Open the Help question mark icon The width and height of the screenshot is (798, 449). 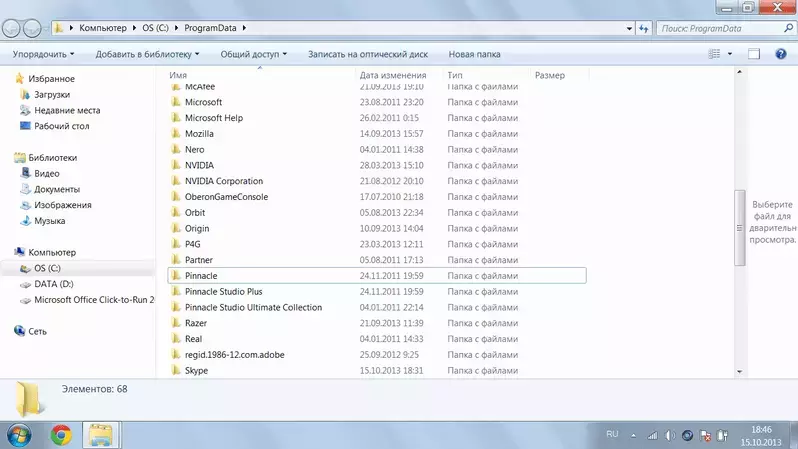(781, 54)
